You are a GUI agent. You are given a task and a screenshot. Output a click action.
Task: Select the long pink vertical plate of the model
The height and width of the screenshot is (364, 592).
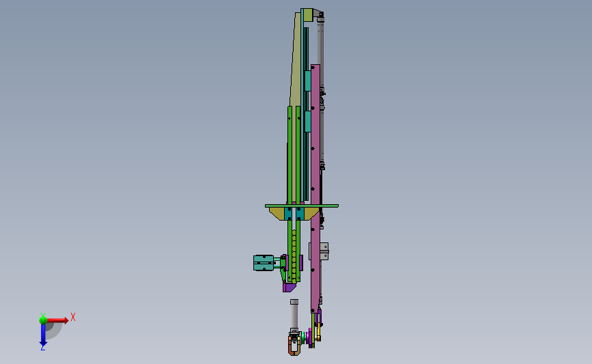tap(315, 188)
